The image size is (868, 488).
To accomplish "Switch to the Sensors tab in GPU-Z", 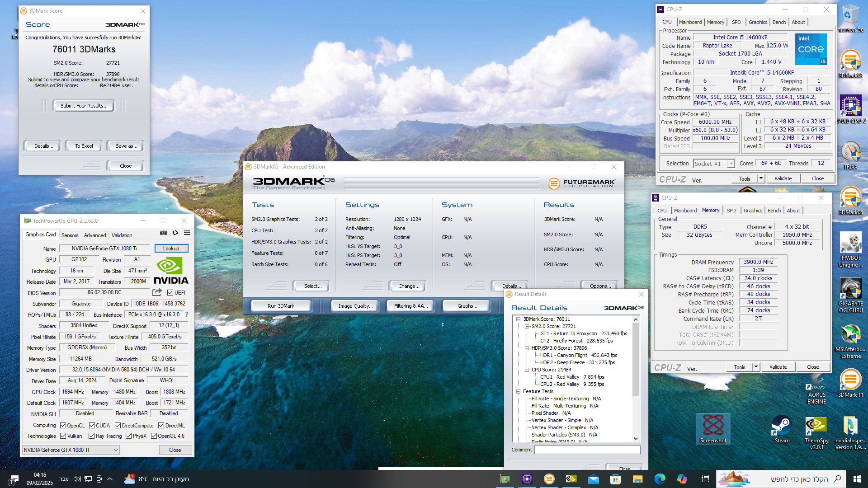I will coord(70,235).
